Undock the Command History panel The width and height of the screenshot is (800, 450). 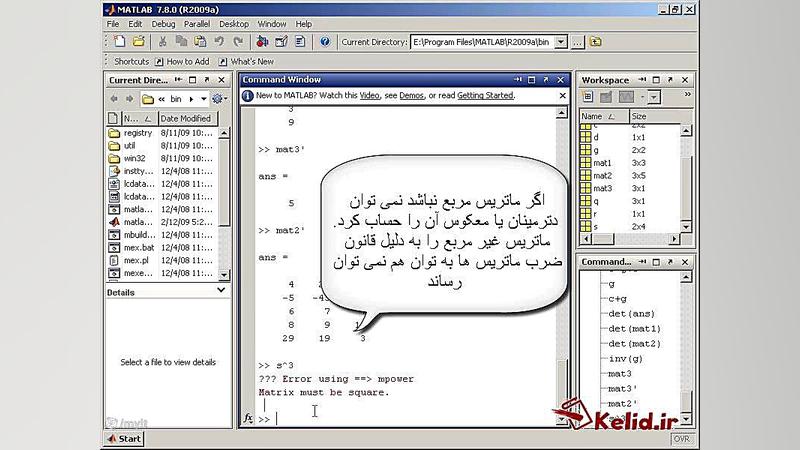click(670, 262)
